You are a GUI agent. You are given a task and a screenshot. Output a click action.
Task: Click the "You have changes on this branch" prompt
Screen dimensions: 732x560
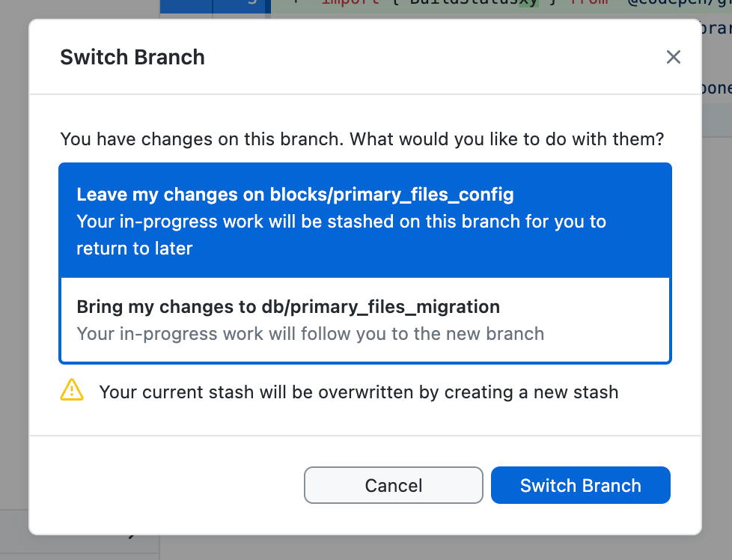(362, 139)
